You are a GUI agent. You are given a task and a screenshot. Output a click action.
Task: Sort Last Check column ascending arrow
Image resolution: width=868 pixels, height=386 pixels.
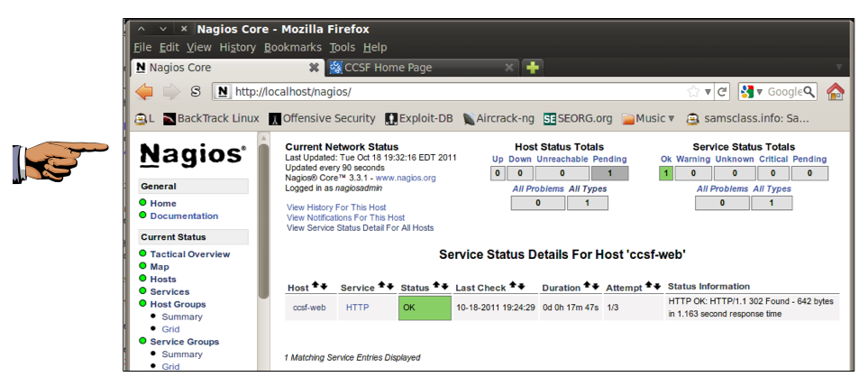[513, 286]
